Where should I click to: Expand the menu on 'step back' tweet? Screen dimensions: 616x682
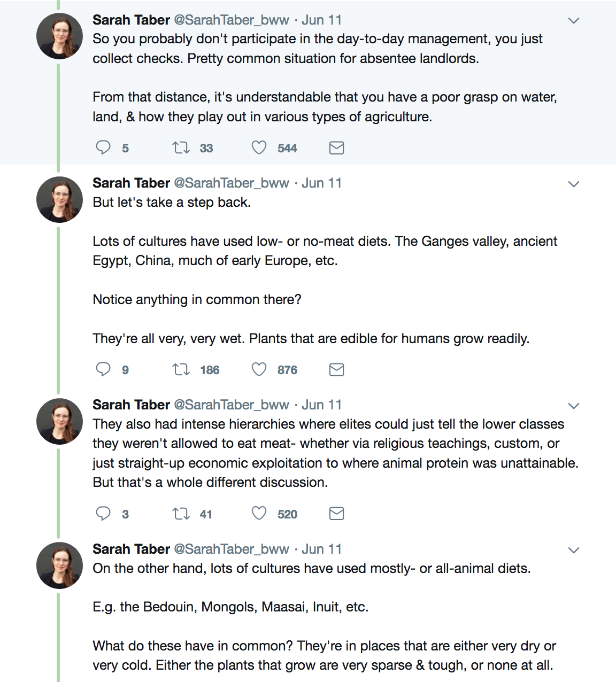tap(574, 184)
